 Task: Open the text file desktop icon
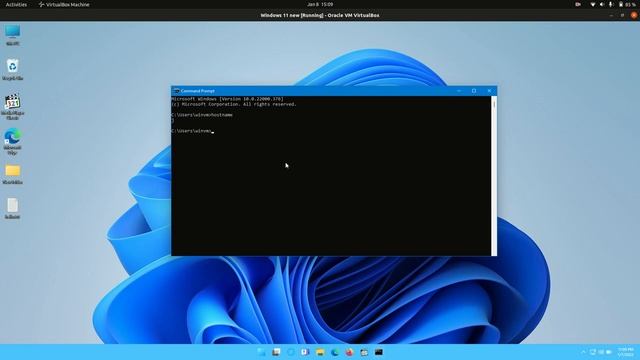pos(13,209)
